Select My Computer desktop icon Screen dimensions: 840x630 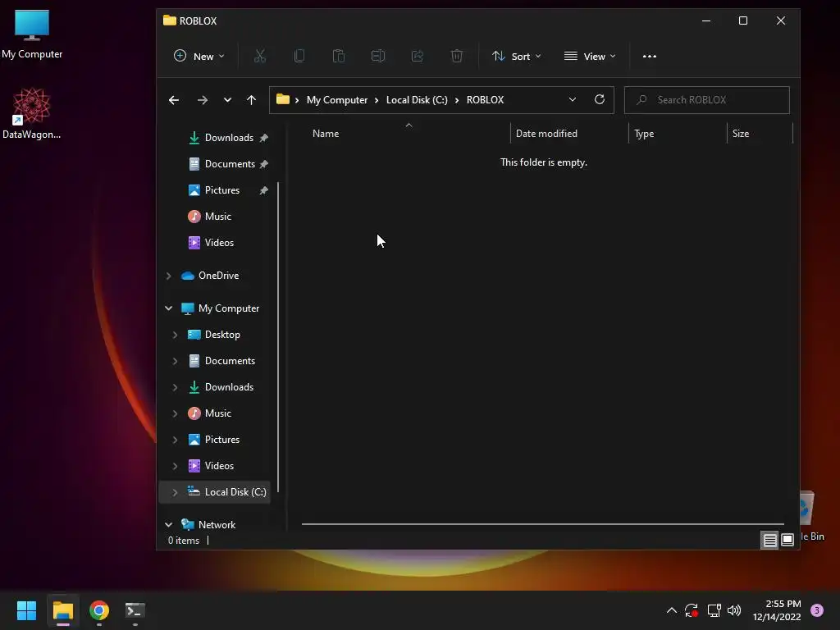point(32,34)
